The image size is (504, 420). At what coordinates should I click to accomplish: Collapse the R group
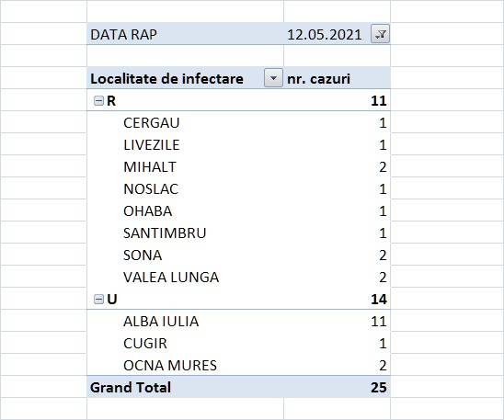[x=98, y=101]
